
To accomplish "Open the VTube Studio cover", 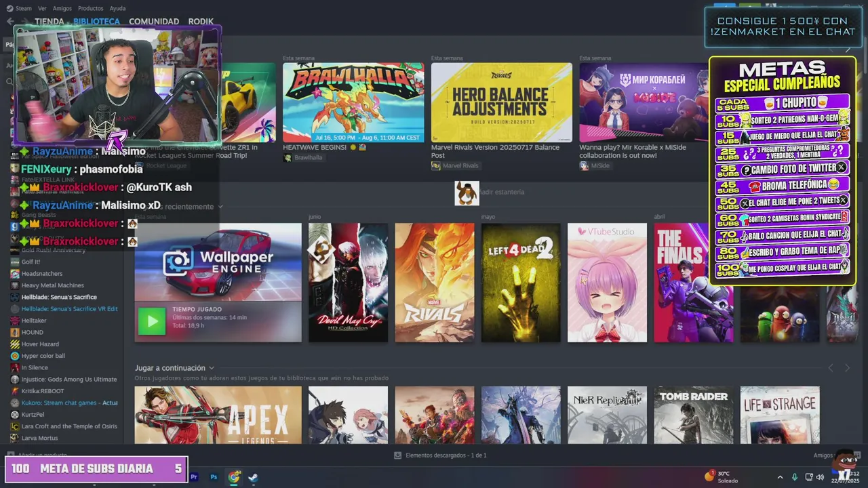I will tap(608, 283).
